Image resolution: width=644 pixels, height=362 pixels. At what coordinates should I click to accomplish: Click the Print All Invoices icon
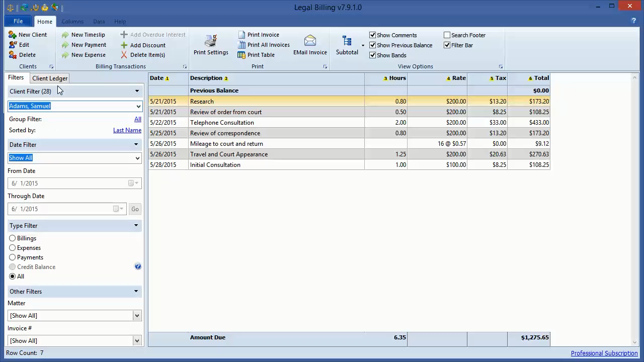point(242,45)
